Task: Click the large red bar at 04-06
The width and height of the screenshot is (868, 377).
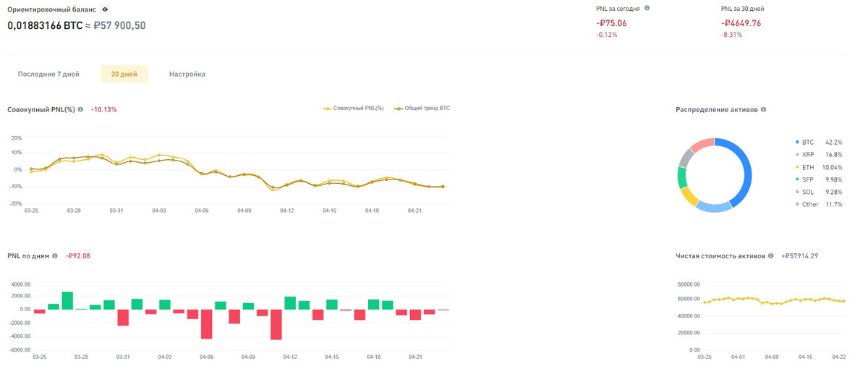Action: (x=207, y=324)
